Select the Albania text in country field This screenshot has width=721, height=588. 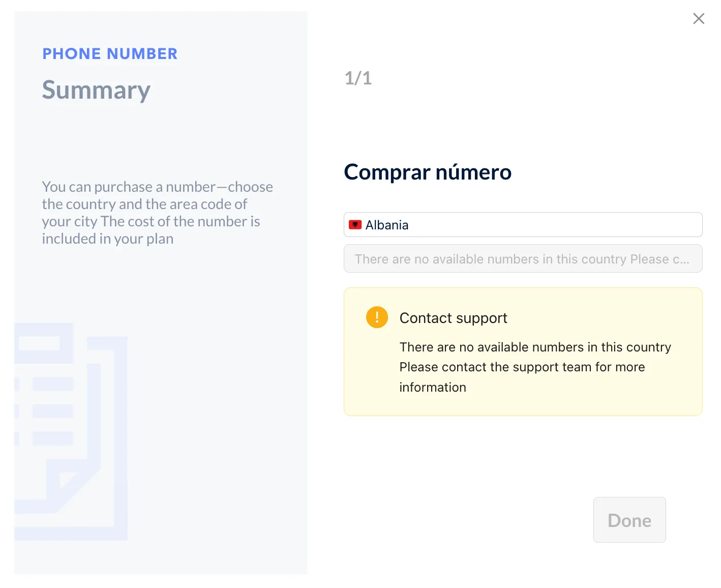click(x=386, y=225)
